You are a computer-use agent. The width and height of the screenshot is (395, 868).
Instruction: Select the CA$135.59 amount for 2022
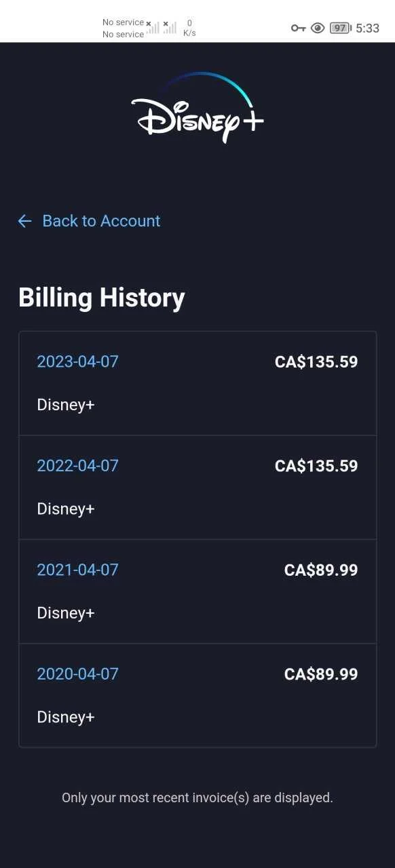point(316,466)
